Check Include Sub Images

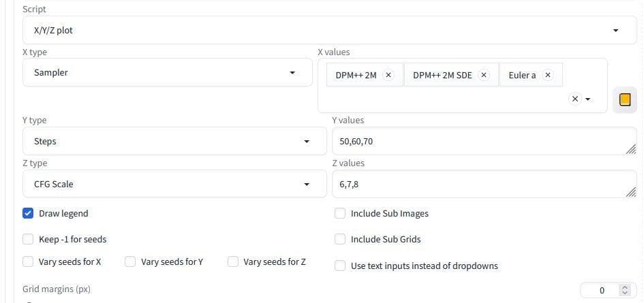[x=340, y=213]
